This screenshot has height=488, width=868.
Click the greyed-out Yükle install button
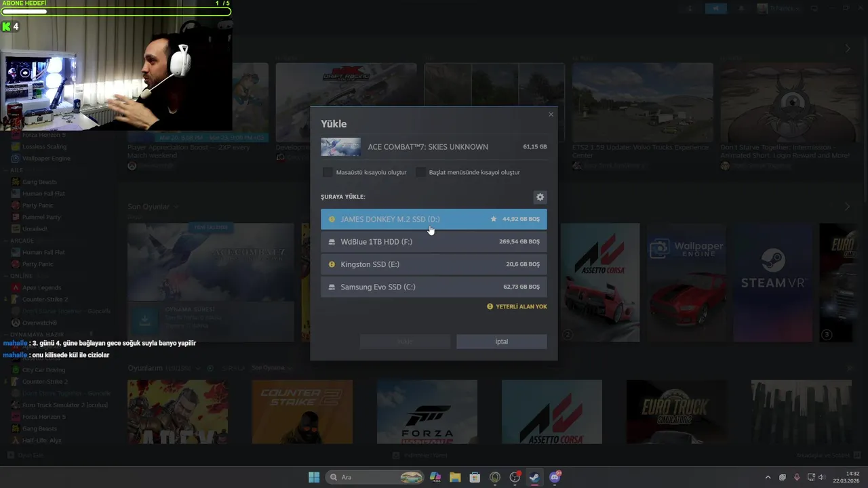coord(405,342)
